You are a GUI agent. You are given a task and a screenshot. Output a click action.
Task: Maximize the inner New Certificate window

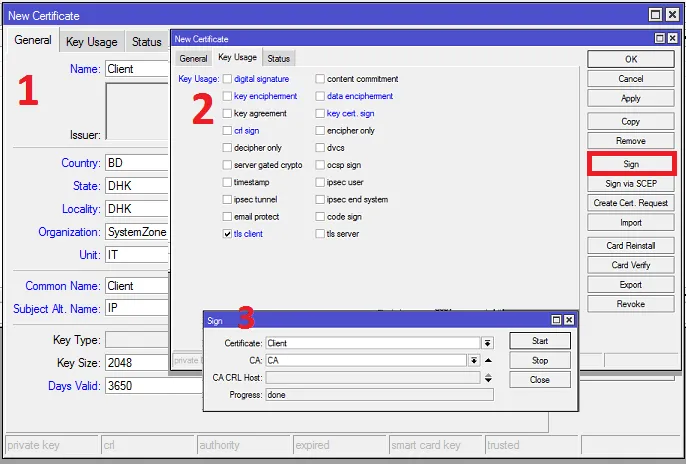coord(660,38)
